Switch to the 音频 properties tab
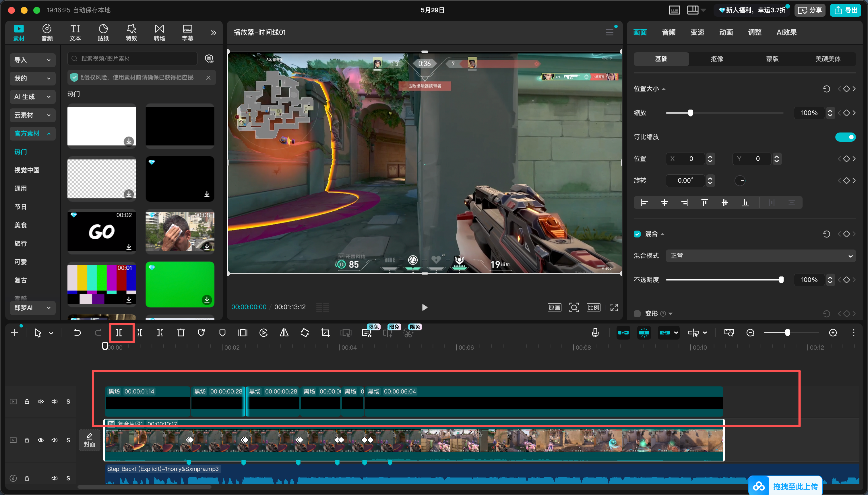This screenshot has width=868, height=495. tap(669, 32)
